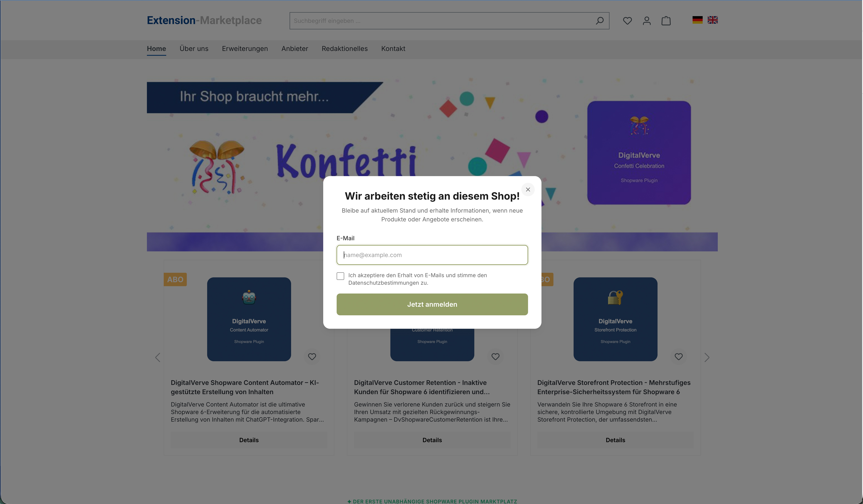The height and width of the screenshot is (504, 863).
Task: Go to Redaktionelles in navigation
Action: [345, 49]
